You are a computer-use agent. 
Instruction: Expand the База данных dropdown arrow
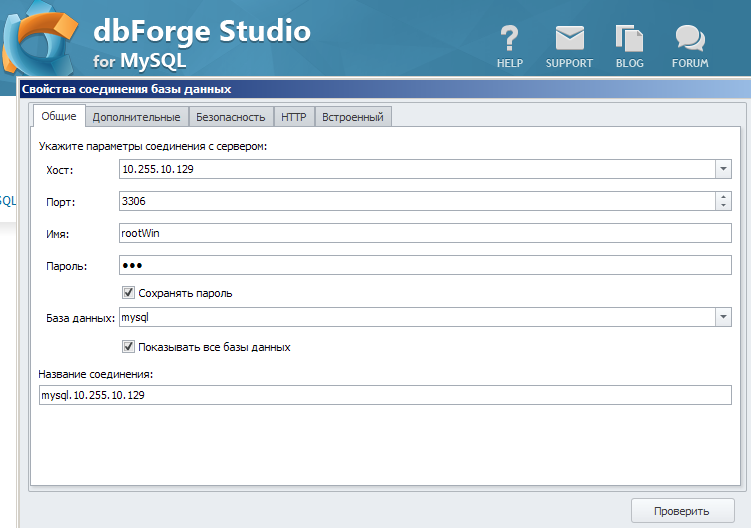click(x=723, y=317)
